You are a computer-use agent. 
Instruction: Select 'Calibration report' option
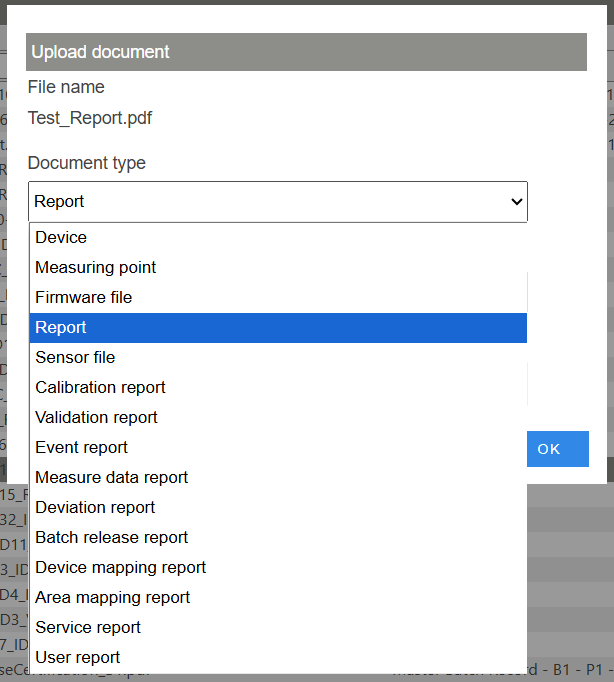coord(278,388)
